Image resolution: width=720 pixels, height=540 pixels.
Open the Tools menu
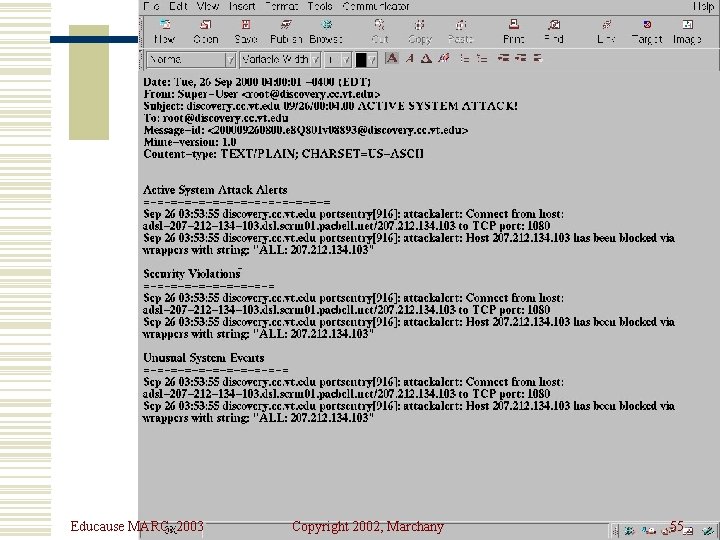pyautogui.click(x=320, y=6)
